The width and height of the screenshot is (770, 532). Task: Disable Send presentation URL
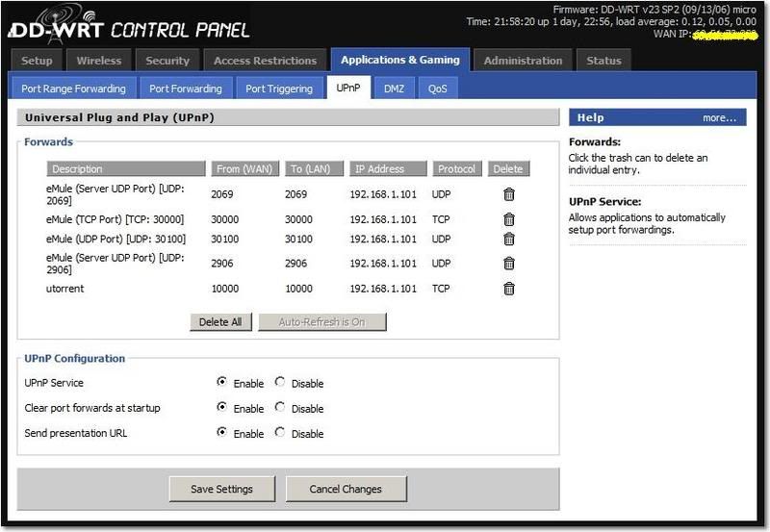280,432
